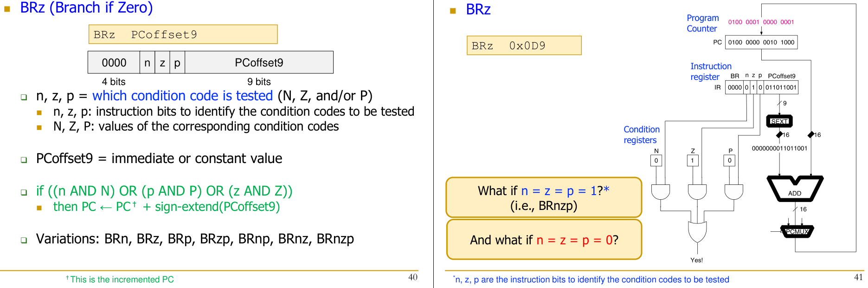
Task: Click the PCoffset9 cell in instruction format
Action: click(x=259, y=63)
